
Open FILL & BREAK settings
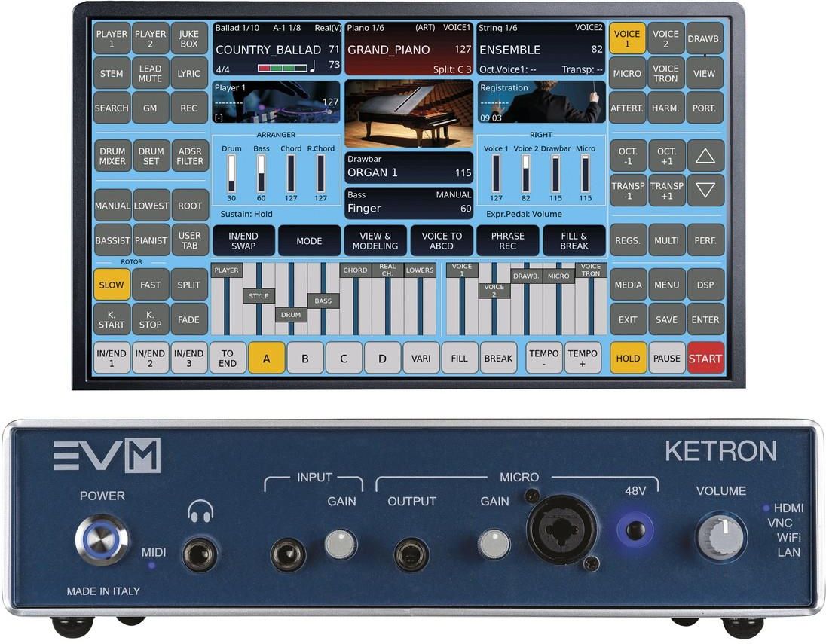[574, 240]
